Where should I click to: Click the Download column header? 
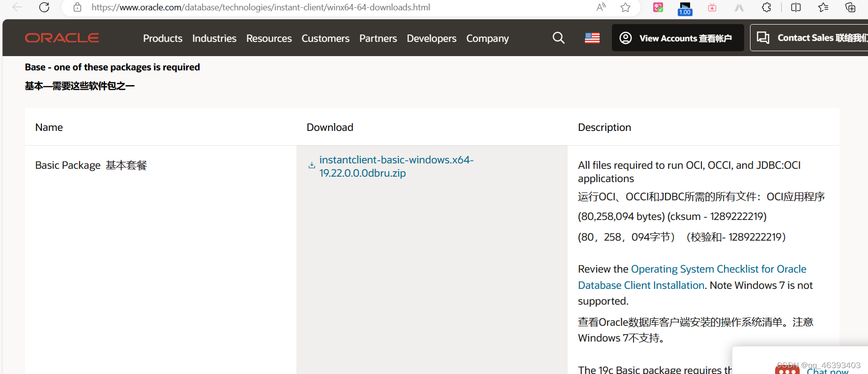330,127
